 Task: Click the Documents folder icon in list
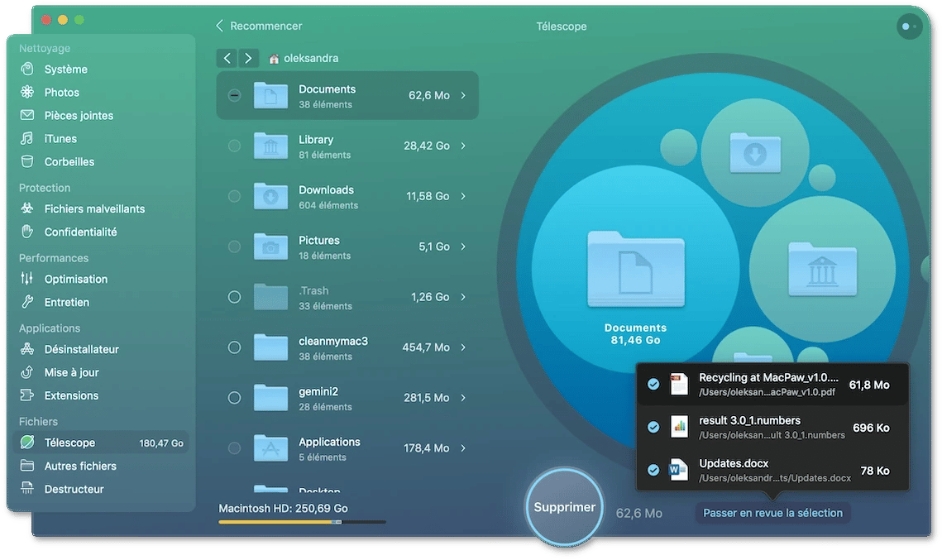pos(270,95)
